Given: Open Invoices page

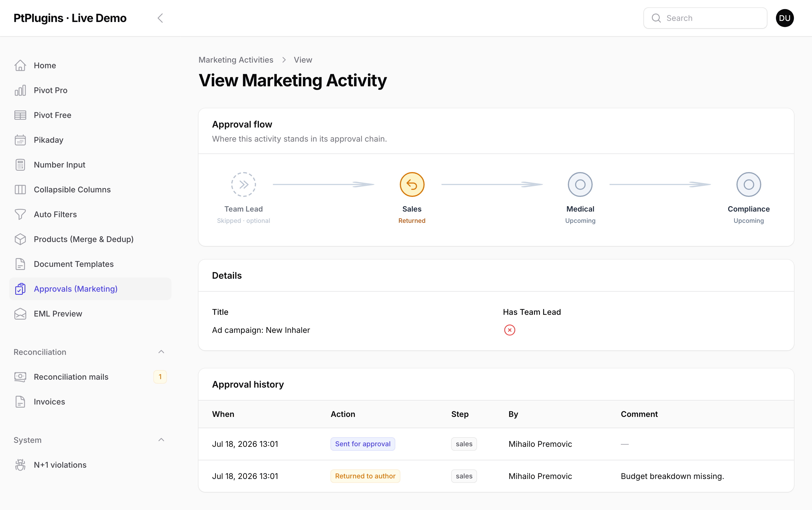Looking at the screenshot, I should pyautogui.click(x=90, y=402).
